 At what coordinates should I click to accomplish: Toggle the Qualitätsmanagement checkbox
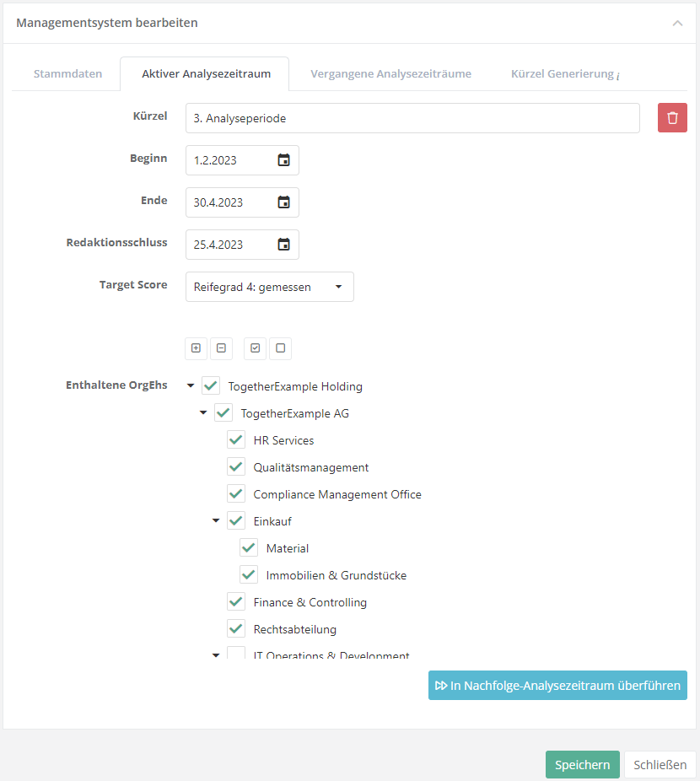click(x=236, y=467)
